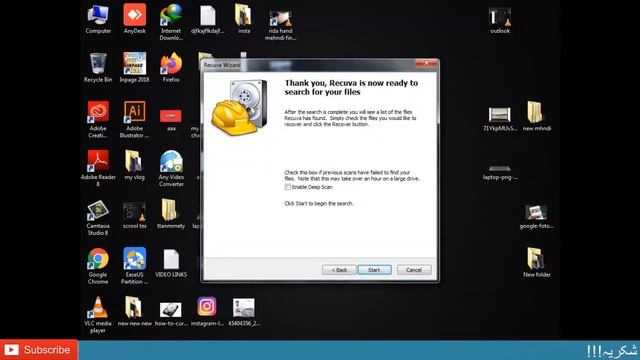Select the ttanmmety folder
Image resolution: width=640 pixels, height=360 pixels.
pos(171,214)
